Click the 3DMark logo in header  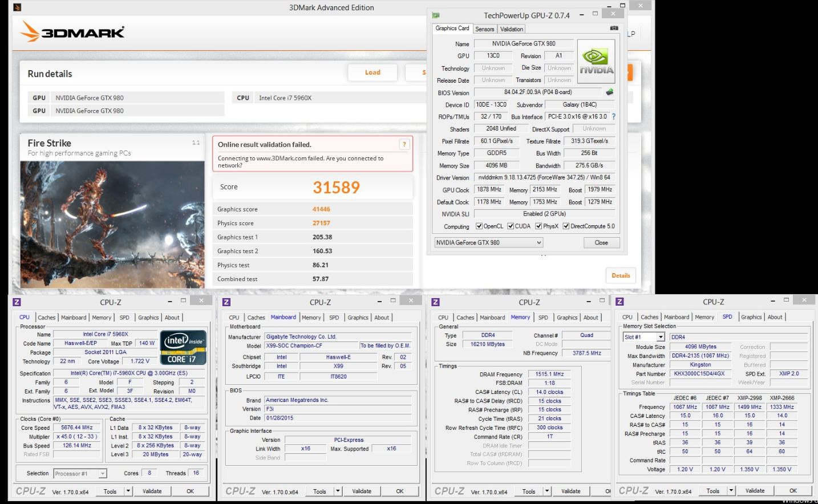point(72,32)
